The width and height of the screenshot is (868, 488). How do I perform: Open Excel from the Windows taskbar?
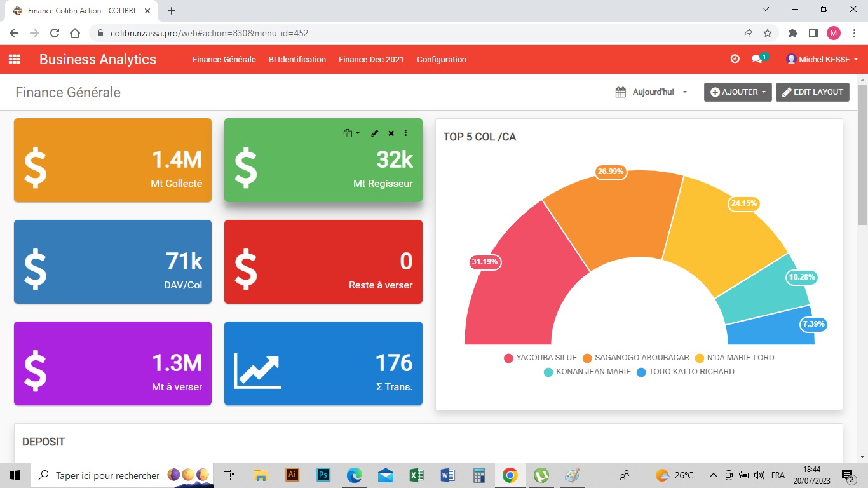coord(416,475)
